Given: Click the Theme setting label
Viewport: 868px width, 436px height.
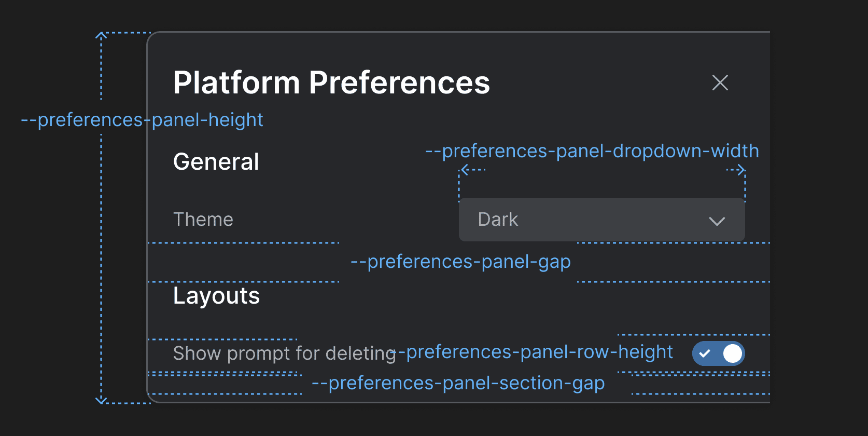Looking at the screenshot, I should coord(203,220).
